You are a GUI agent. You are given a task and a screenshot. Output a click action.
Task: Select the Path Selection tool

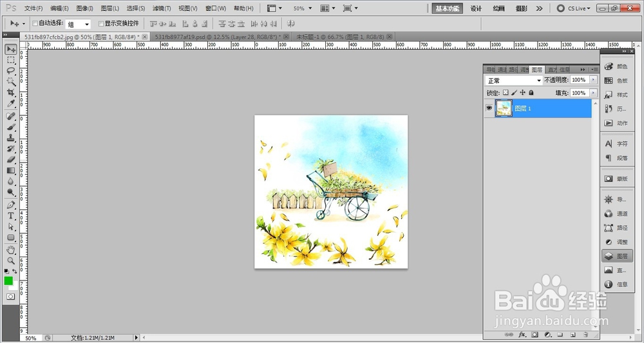click(11, 226)
